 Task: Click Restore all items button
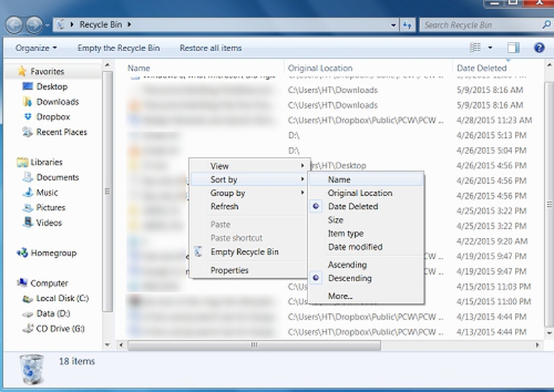pyautogui.click(x=210, y=48)
